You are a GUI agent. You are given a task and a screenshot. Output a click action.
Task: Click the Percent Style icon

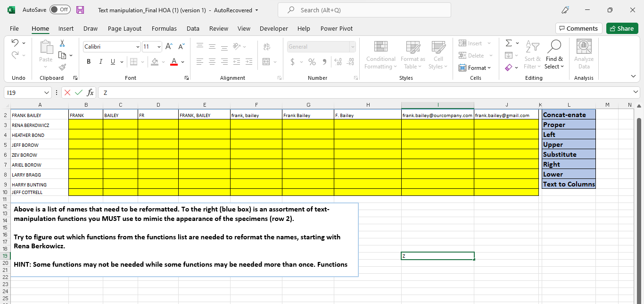(x=312, y=62)
